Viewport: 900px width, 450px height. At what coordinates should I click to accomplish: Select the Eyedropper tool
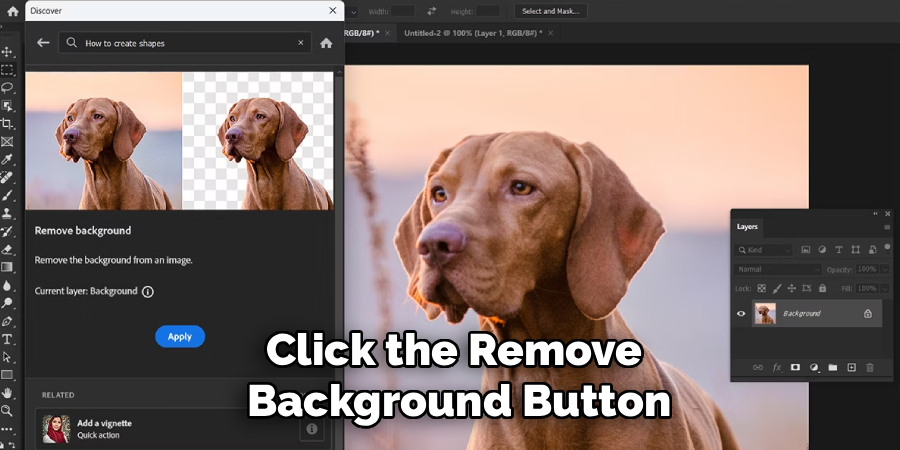click(x=7, y=159)
